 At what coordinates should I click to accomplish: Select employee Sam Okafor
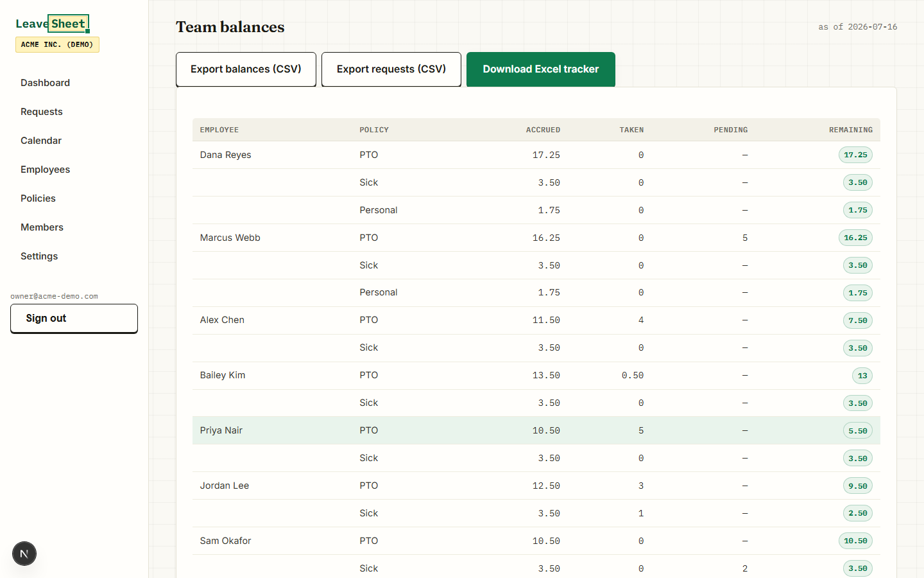tap(225, 541)
